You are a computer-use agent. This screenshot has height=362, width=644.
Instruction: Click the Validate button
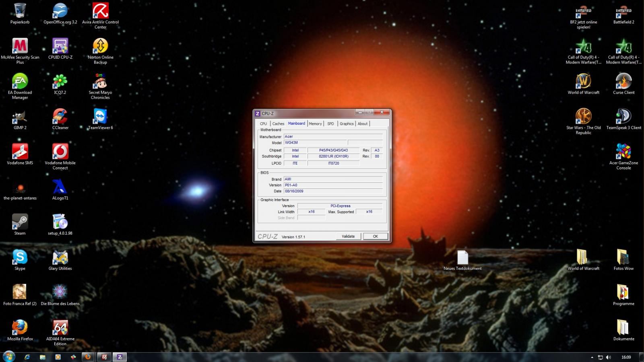(348, 237)
